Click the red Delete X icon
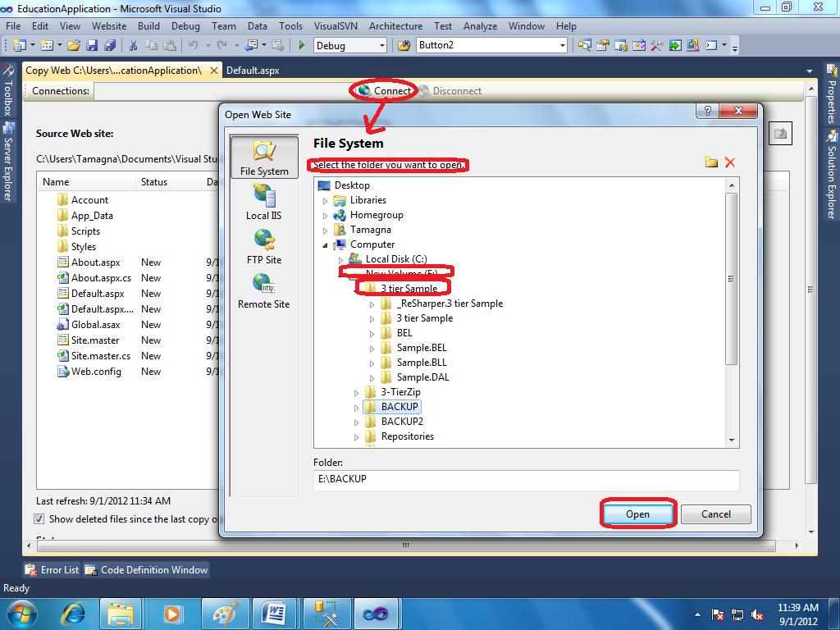 [x=729, y=162]
